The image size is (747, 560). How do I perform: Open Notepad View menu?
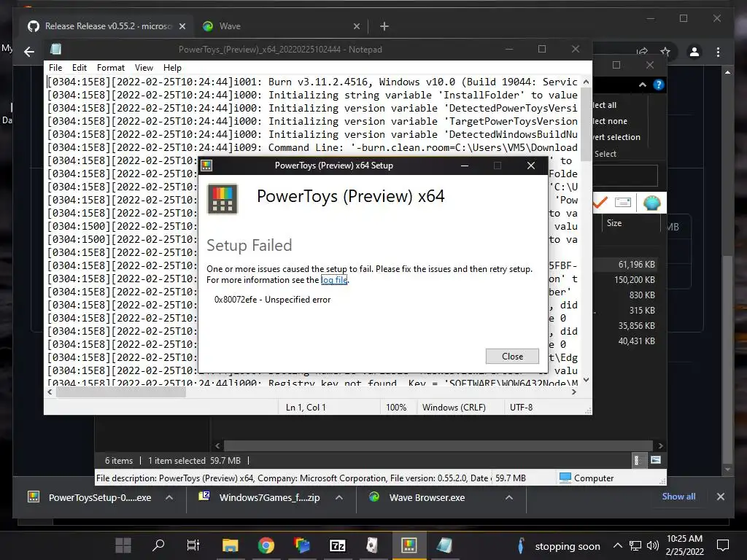(144, 68)
